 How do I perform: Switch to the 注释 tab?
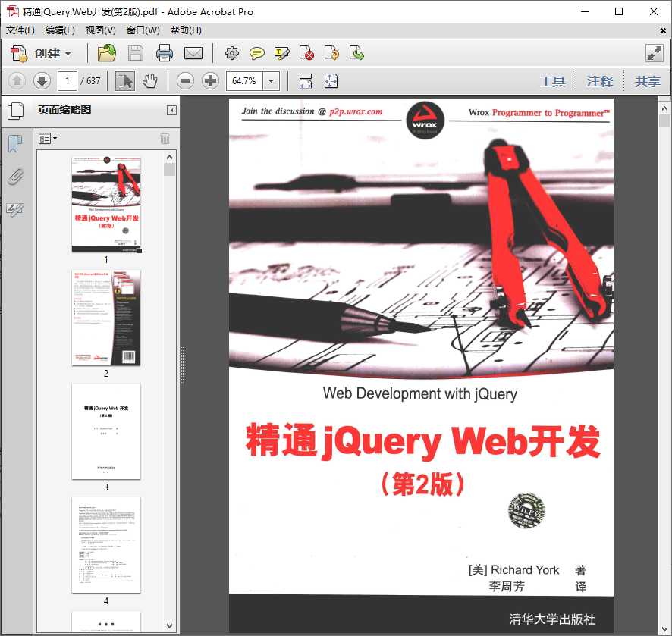point(600,81)
